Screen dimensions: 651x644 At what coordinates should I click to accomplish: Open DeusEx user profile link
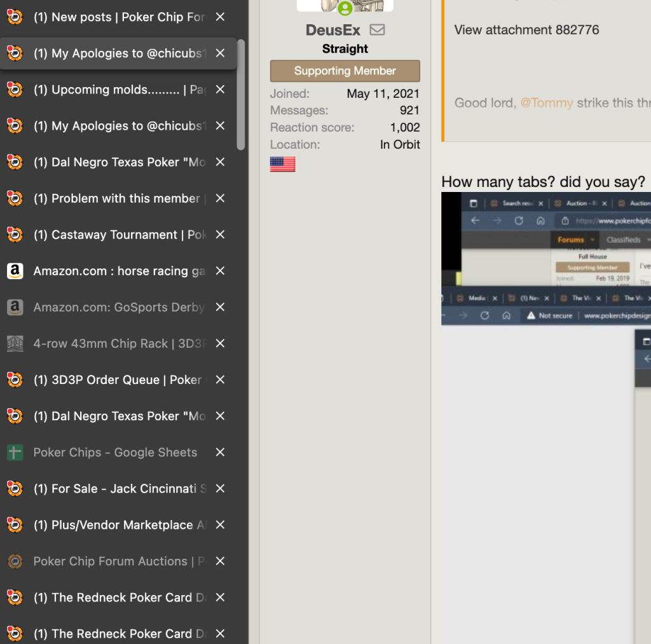click(333, 30)
